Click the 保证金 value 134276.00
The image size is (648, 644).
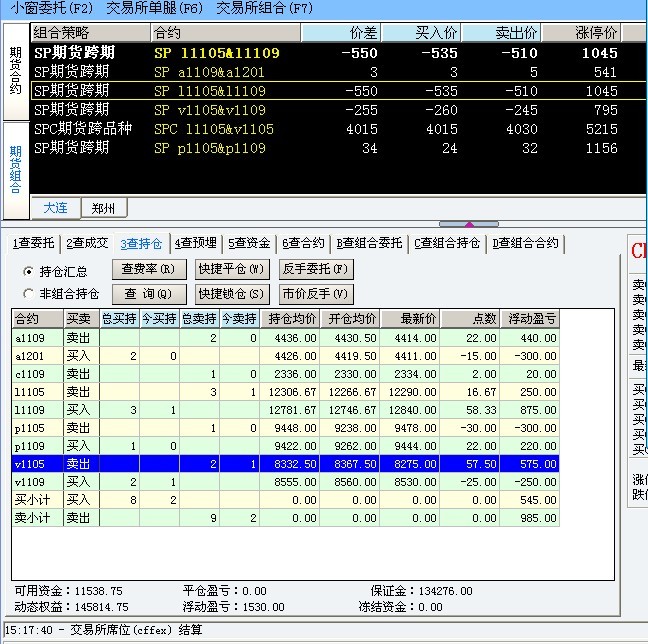445,591
